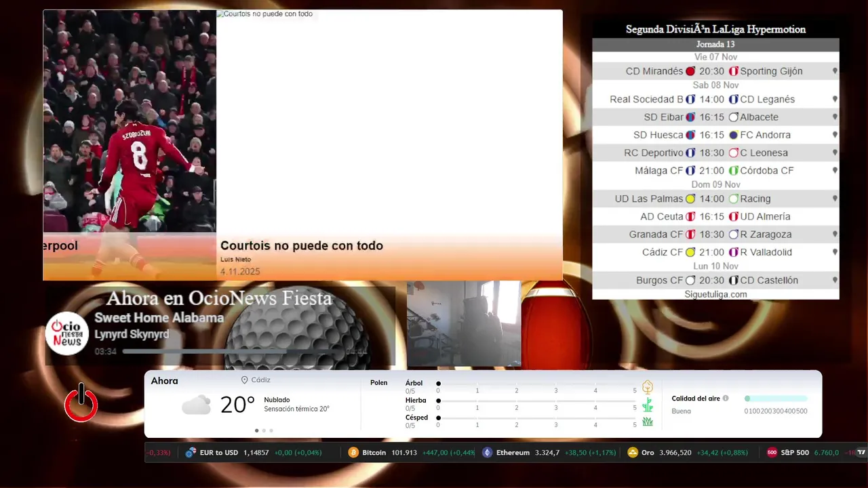868x488 pixels.
Task: Click the UD Las Palmas team crest
Action: pyautogui.click(x=690, y=199)
